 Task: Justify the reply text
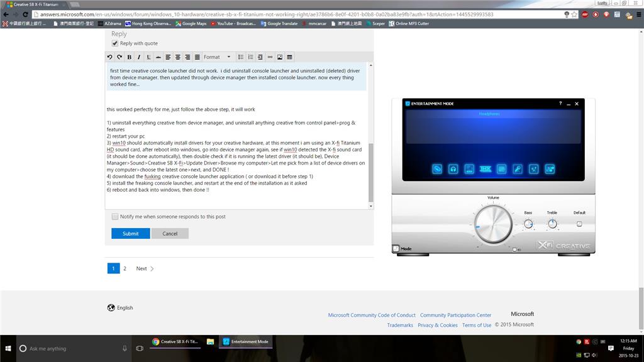pos(197,57)
